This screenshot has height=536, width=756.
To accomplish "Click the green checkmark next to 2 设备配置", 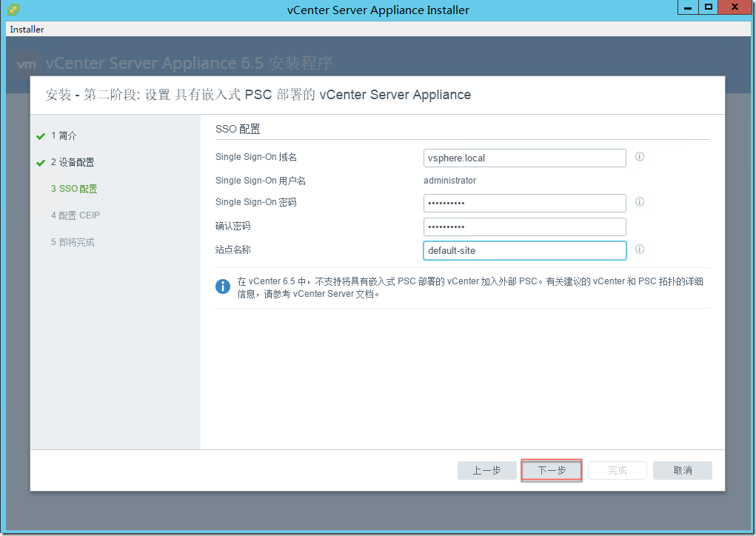I will [x=41, y=163].
